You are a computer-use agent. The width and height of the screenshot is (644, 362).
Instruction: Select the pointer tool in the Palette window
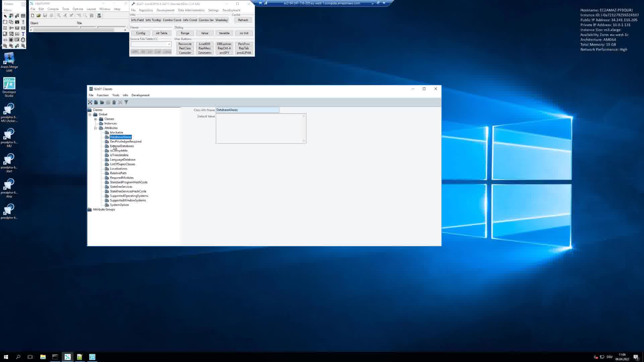coord(5,16)
